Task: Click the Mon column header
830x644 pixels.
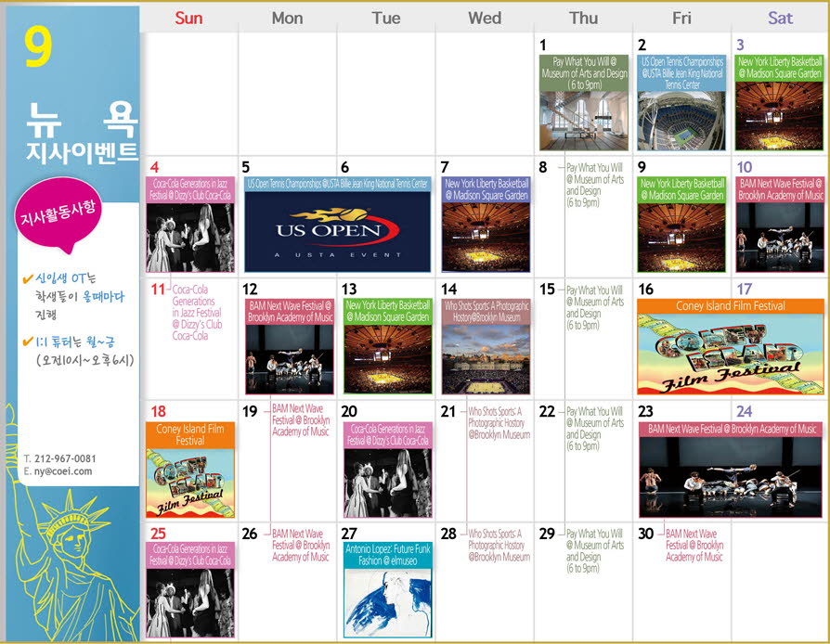Action: coord(288,18)
